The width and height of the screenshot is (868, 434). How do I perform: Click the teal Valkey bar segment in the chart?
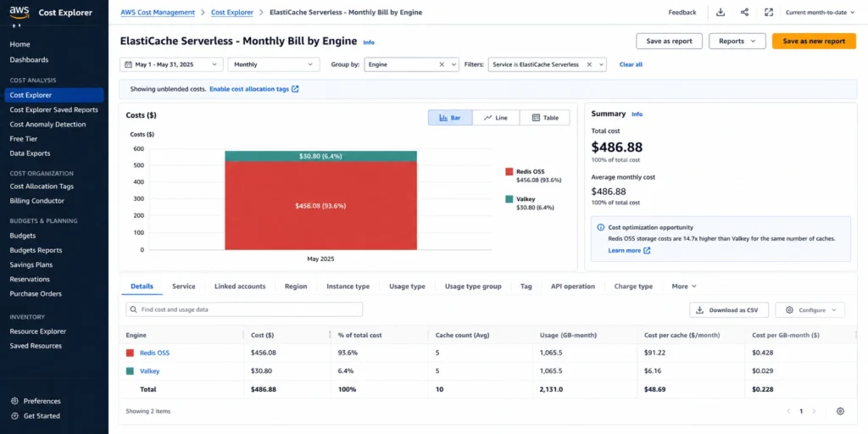(320, 156)
